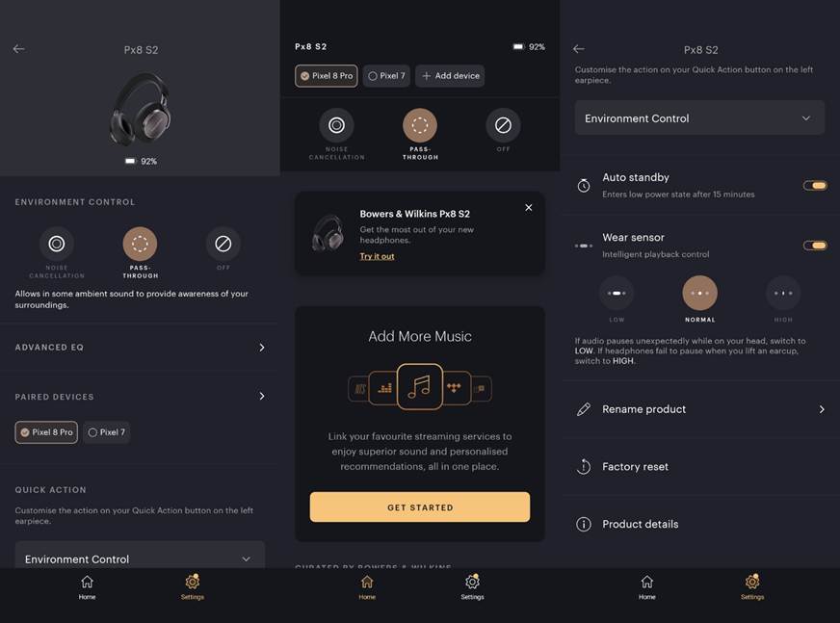Dismiss the Bowers & Wilkins Px8 S2 card
This screenshot has width=840, height=623.
click(528, 207)
